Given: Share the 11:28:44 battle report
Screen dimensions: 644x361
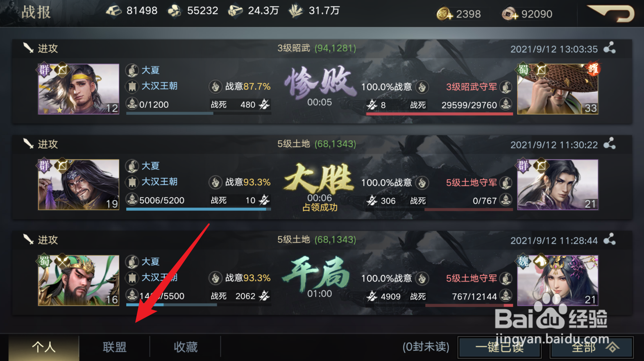Looking at the screenshot, I should coord(610,239).
